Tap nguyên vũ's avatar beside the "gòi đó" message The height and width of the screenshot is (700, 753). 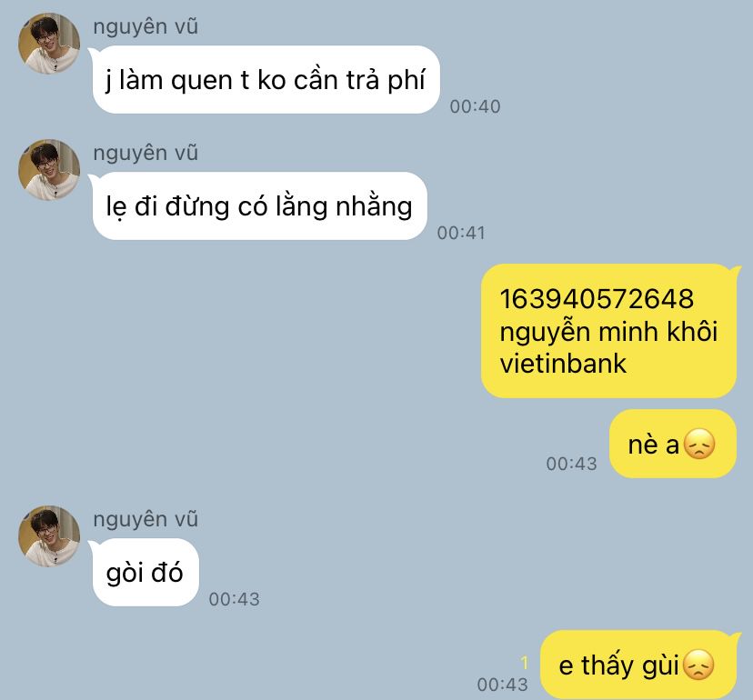pyautogui.click(x=49, y=535)
